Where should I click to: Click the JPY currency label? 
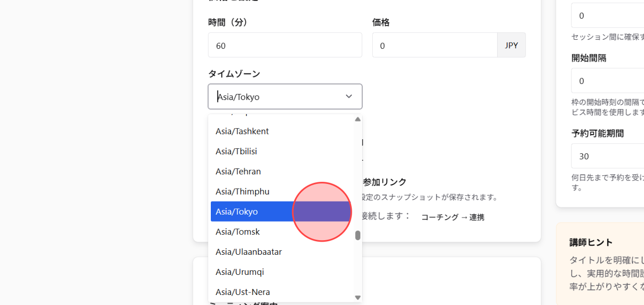[x=512, y=45]
